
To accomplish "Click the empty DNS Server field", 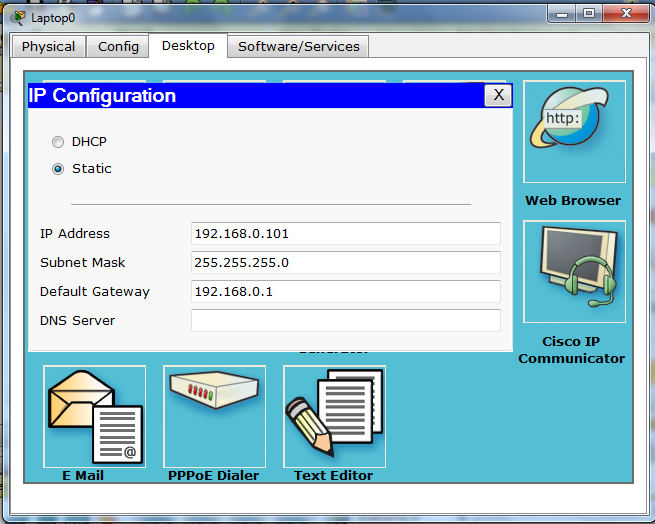I will (x=345, y=321).
